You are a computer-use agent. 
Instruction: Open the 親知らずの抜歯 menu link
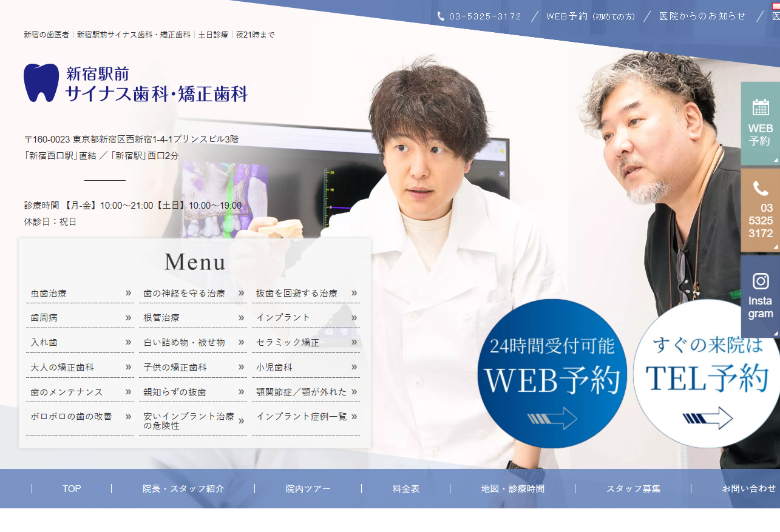(175, 392)
